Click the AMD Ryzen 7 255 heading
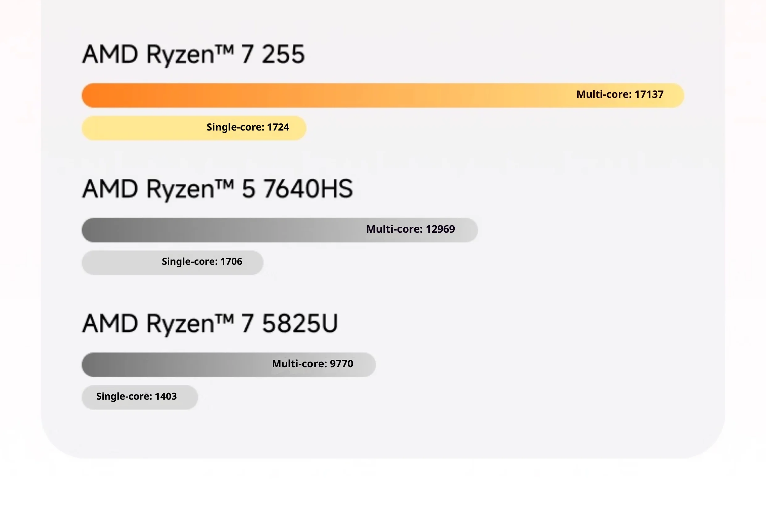 click(x=193, y=54)
